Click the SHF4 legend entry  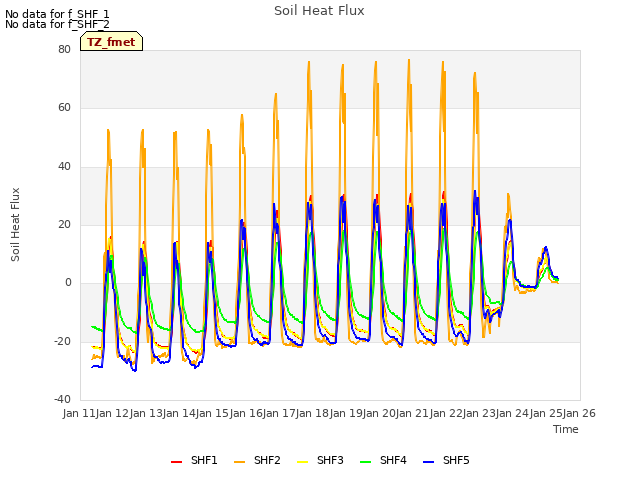pyautogui.click(x=384, y=460)
